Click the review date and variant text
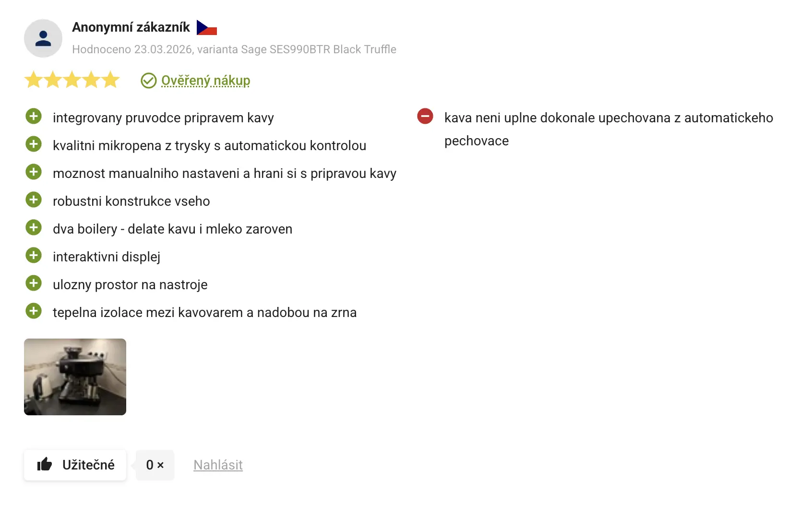812x516 pixels. [x=234, y=49]
